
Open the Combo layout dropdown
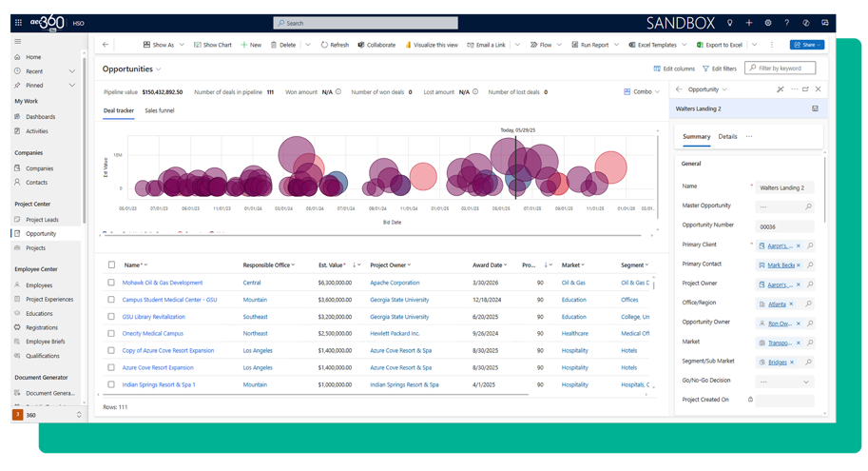(642, 92)
